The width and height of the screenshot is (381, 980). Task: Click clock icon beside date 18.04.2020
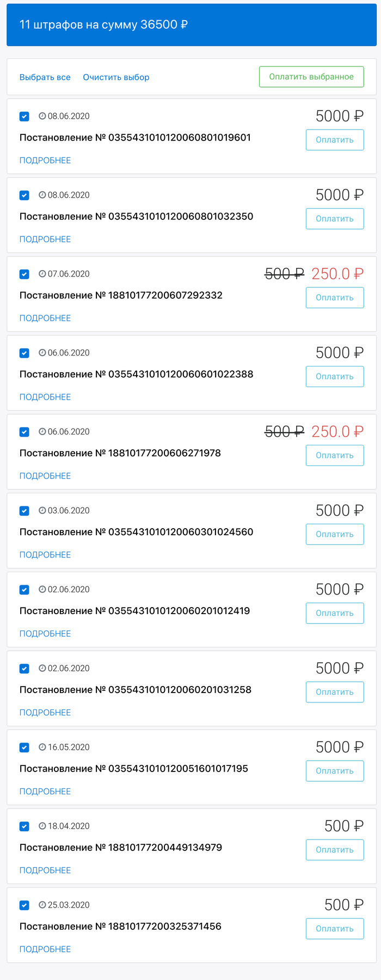tap(42, 826)
